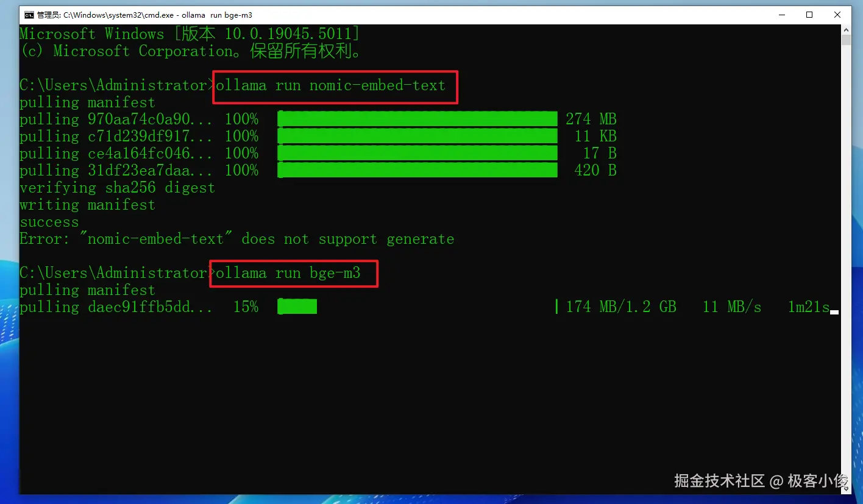Screen dimensions: 863x504
Task: Maximize the cmd.exe window
Action: [809, 15]
